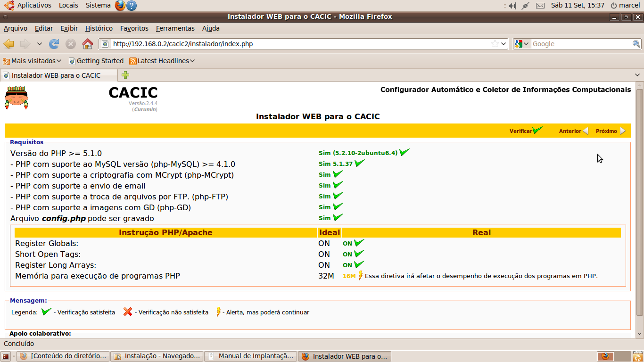Open the Locais panel menu
This screenshot has height=362, width=644.
coord(68,5)
